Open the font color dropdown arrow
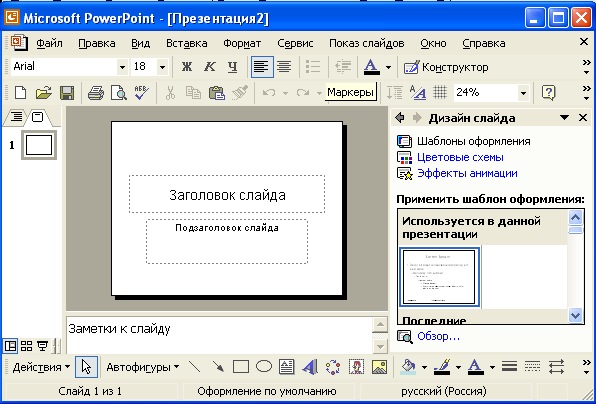This screenshot has width=596, height=404. click(388, 68)
